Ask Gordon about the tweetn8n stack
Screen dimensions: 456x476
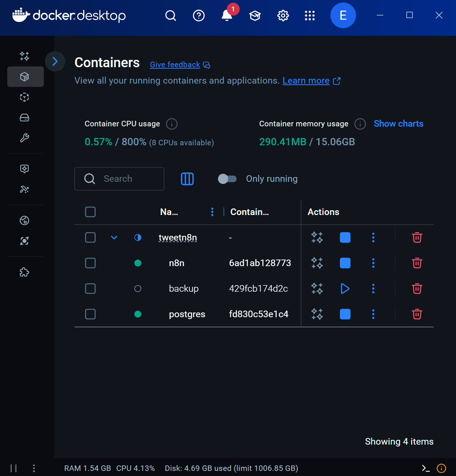[317, 238]
